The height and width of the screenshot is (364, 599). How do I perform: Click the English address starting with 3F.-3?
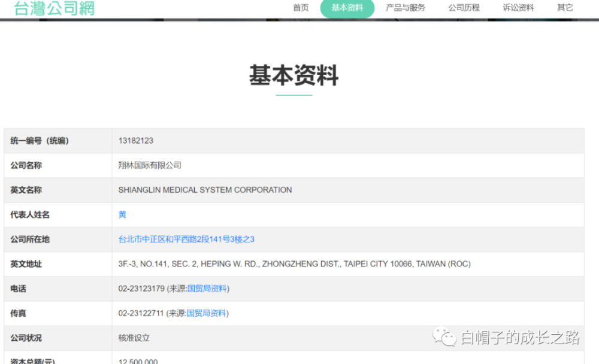(x=294, y=264)
